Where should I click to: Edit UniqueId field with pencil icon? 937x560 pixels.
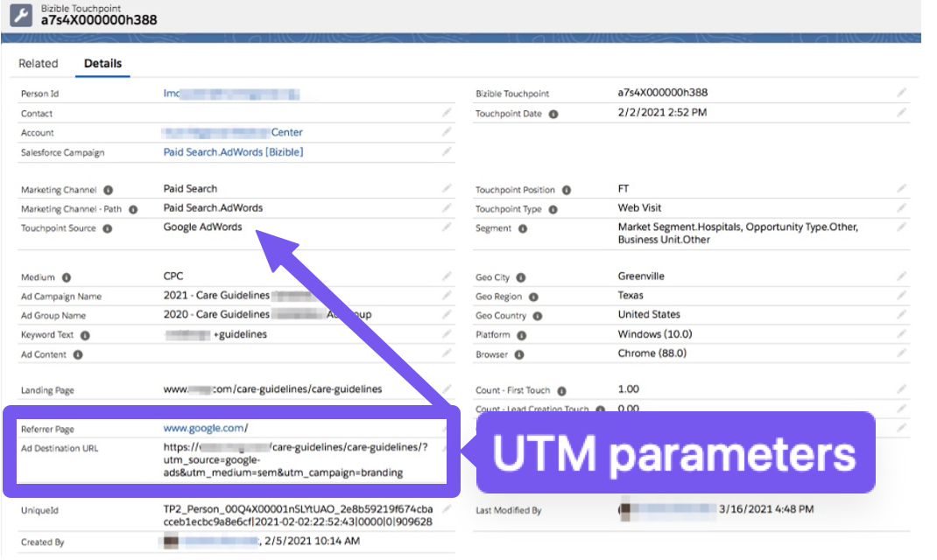(x=447, y=508)
